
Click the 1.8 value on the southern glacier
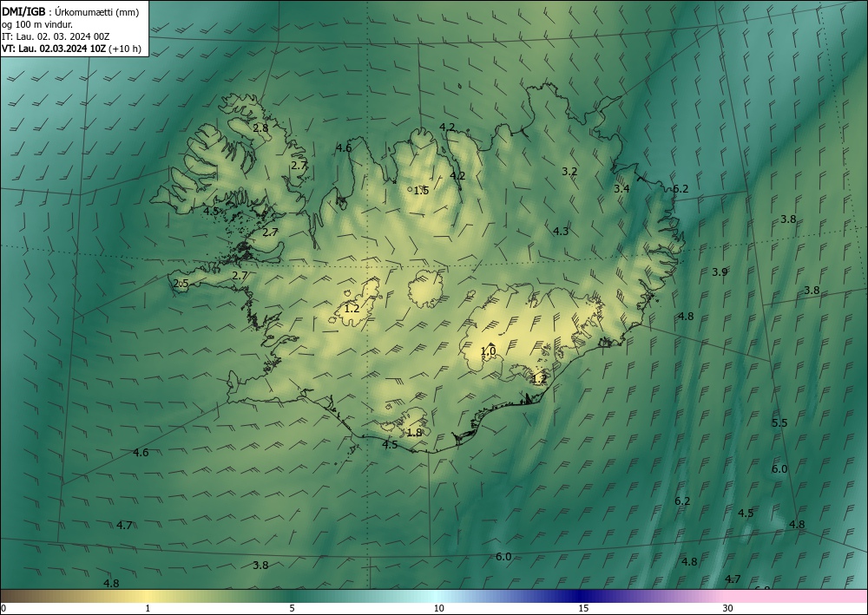click(x=414, y=433)
